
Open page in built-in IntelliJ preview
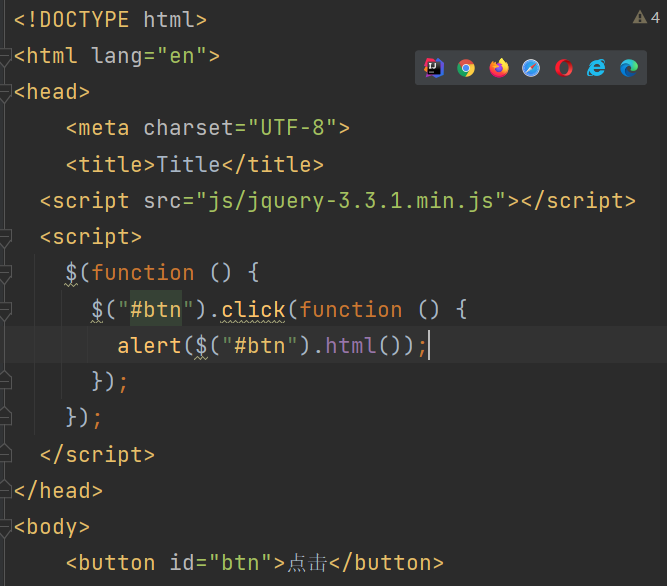point(433,68)
